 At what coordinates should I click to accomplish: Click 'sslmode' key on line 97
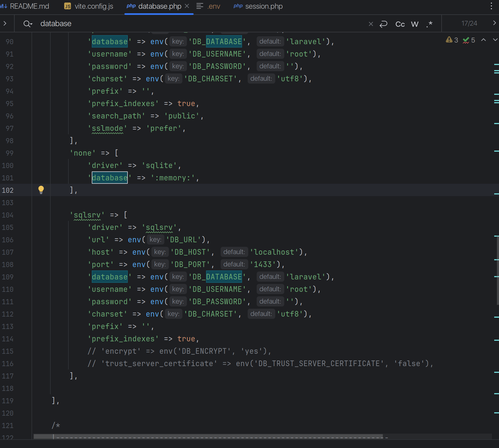108,128
